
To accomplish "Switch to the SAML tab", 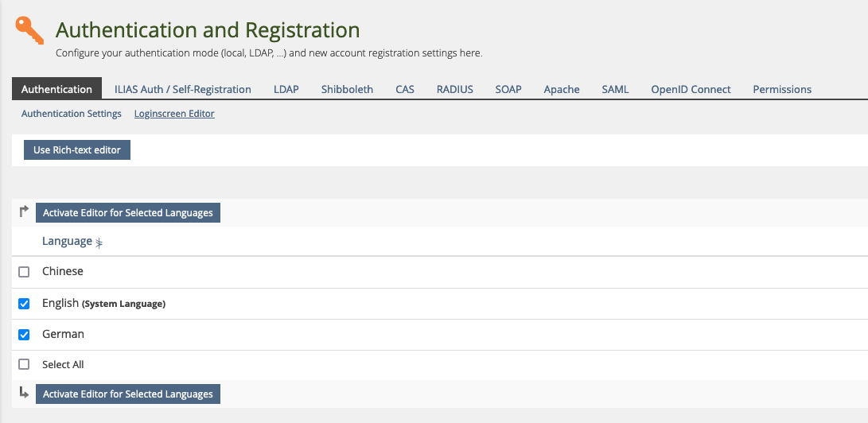I will pos(615,89).
